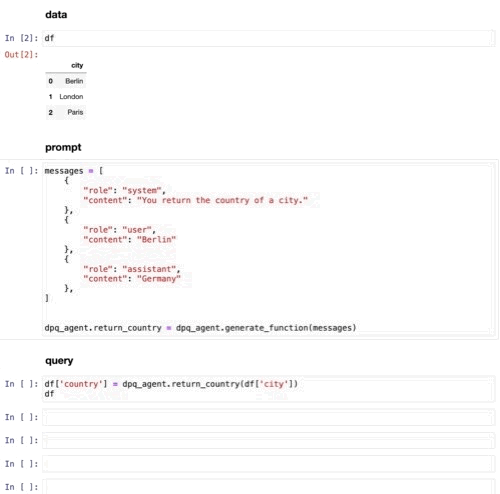
Task: Click the 'city' column header
Action: pyautogui.click(x=77, y=65)
